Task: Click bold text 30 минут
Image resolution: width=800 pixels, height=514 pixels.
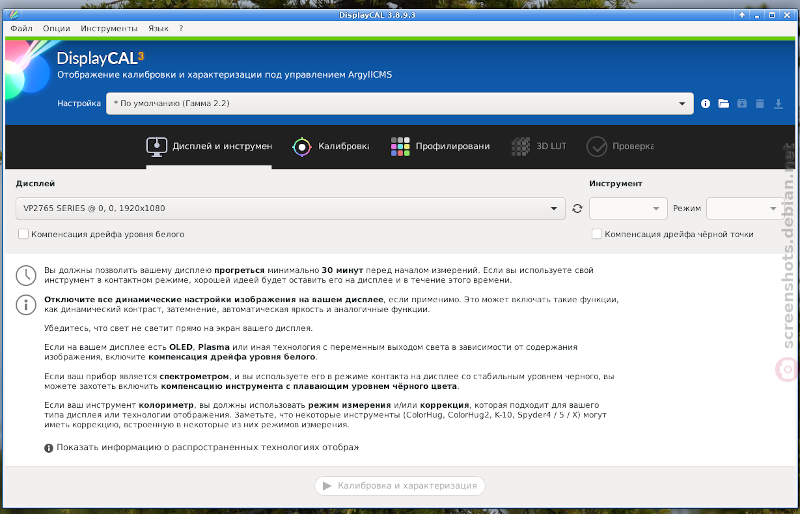Action: pos(342,270)
